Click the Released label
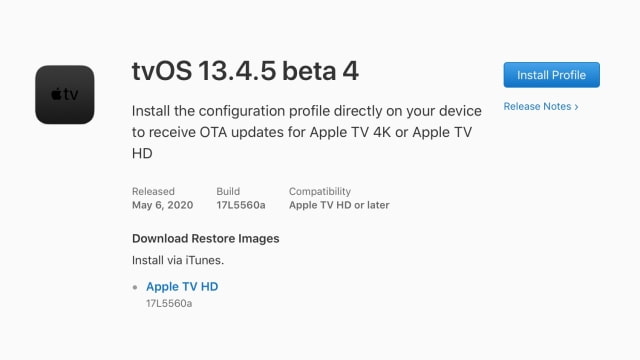 point(153,191)
